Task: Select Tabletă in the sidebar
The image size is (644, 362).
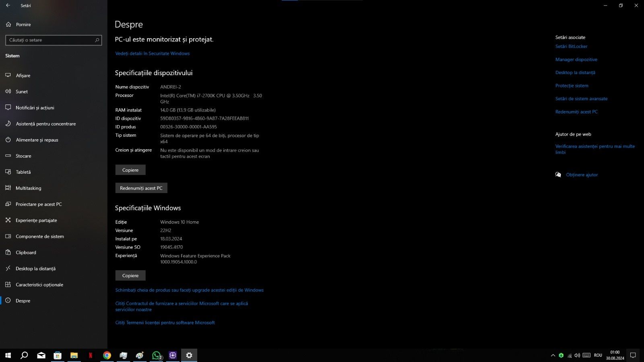Action: (54, 172)
